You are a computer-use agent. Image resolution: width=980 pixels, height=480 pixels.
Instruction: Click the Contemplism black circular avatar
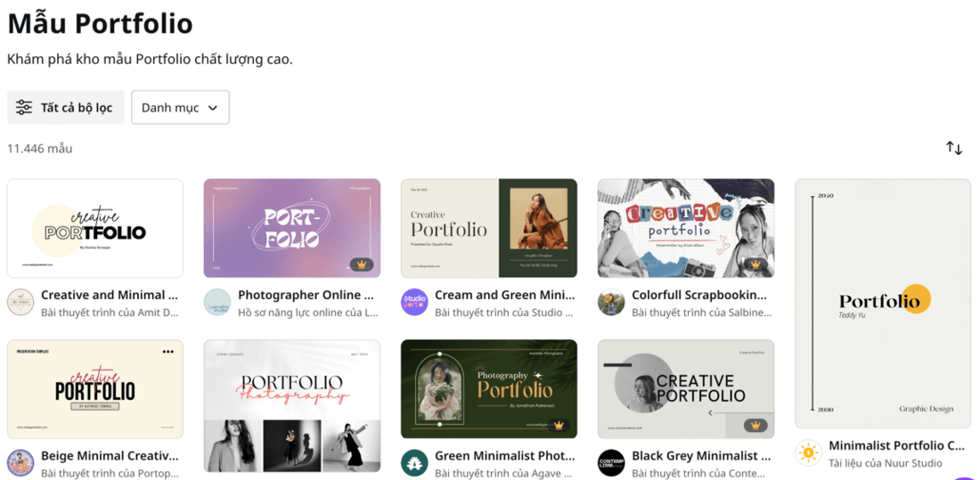point(611,463)
